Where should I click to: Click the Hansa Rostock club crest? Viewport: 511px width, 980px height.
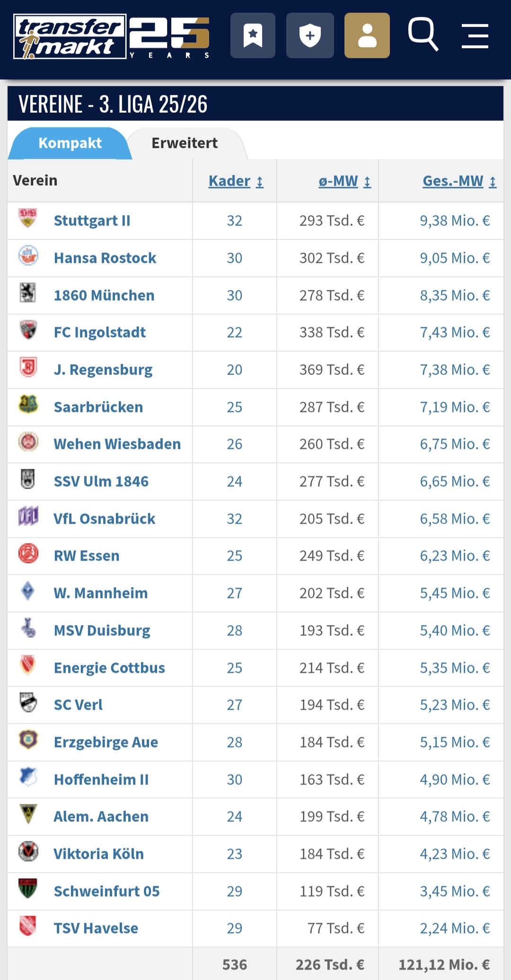pyautogui.click(x=28, y=256)
